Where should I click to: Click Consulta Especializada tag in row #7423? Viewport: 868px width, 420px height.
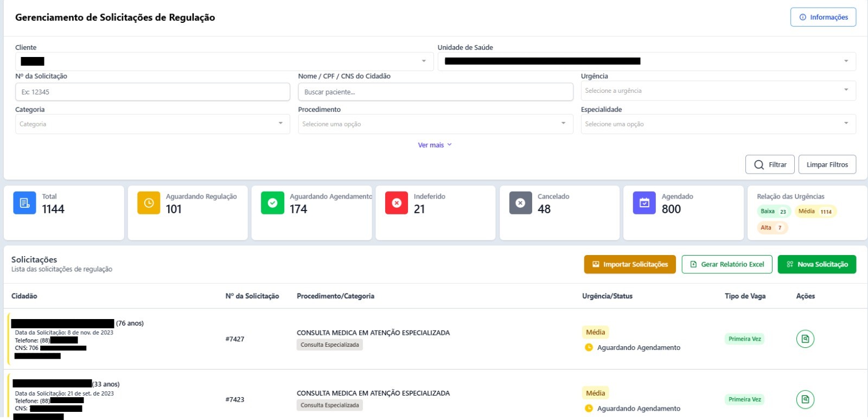[330, 405]
